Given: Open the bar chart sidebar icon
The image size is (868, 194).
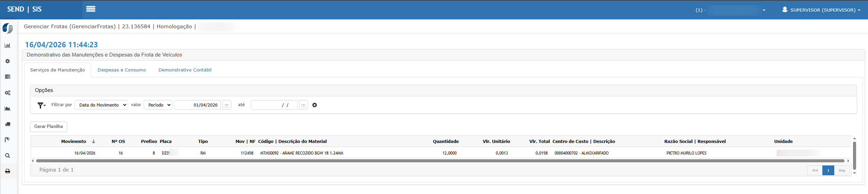Looking at the screenshot, I should (x=7, y=46).
